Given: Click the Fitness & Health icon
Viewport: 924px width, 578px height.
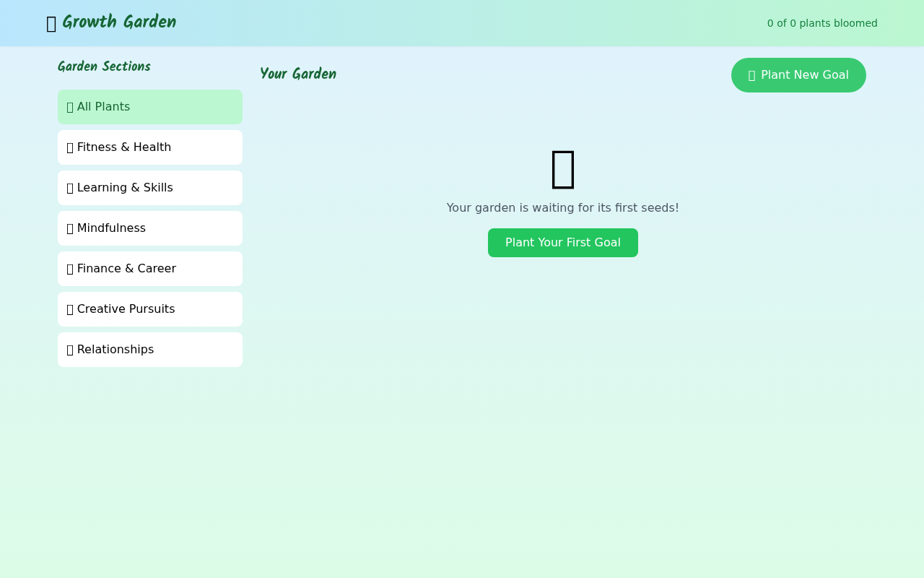Looking at the screenshot, I should pyautogui.click(x=70, y=147).
